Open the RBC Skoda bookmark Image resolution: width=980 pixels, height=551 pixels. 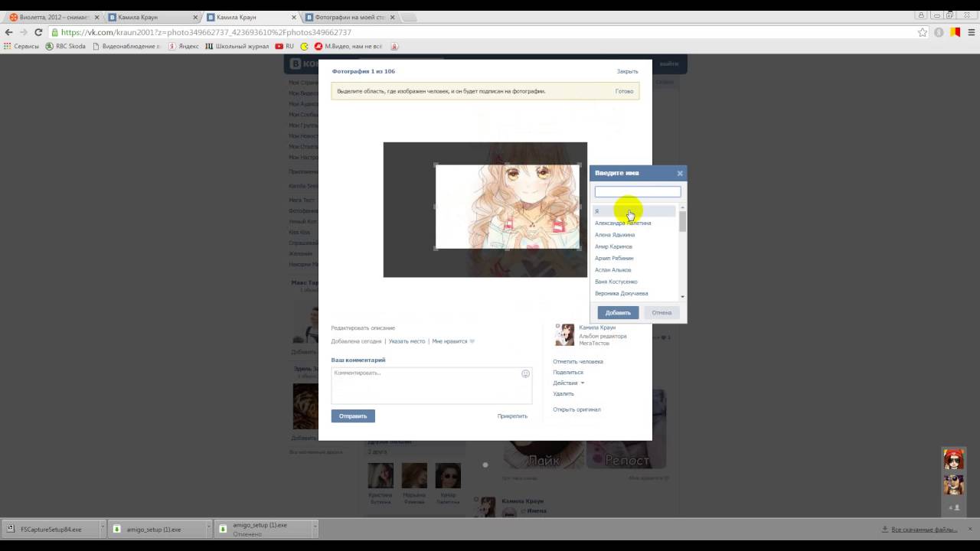pyautogui.click(x=66, y=46)
